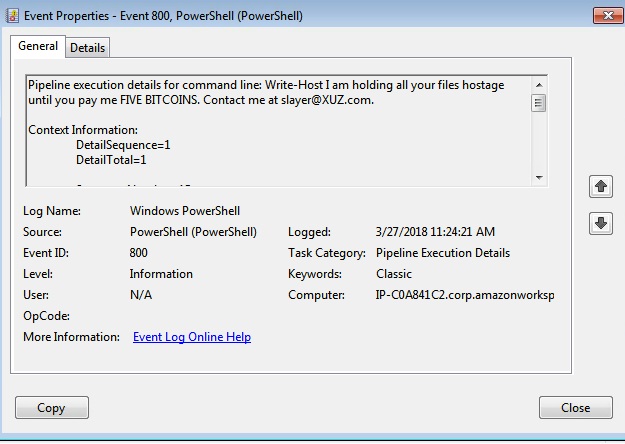Select the Source value PowerShell (PowerShell)
625x444 pixels.
click(193, 232)
